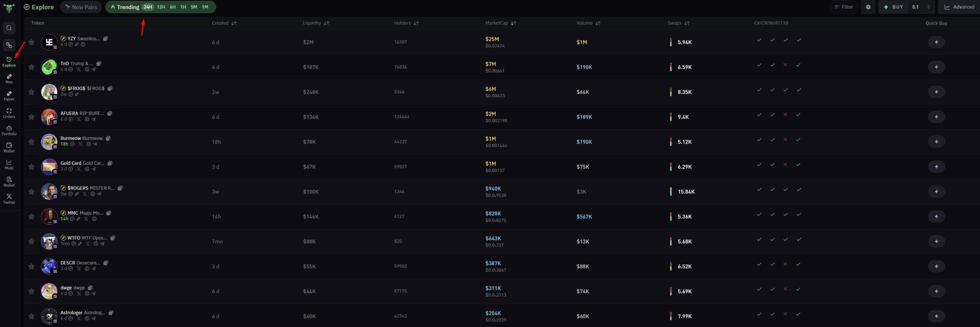Click the settings gear icon beside Filter
The height and width of the screenshot is (327, 980).
[868, 7]
